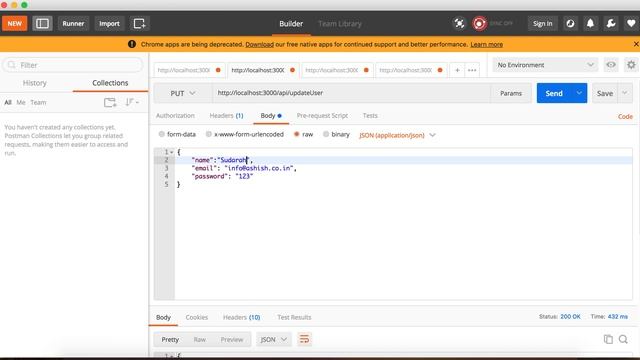
Task: Click Download link in banner
Action: pos(260,44)
